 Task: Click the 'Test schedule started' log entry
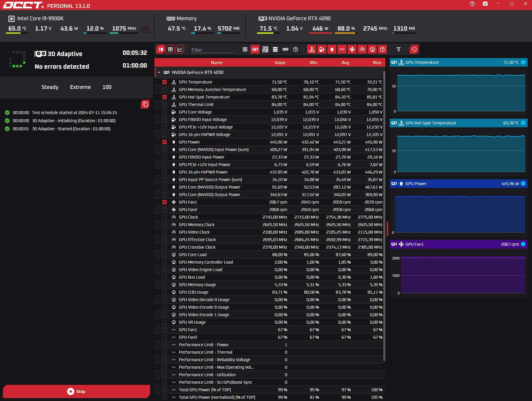pos(74,113)
